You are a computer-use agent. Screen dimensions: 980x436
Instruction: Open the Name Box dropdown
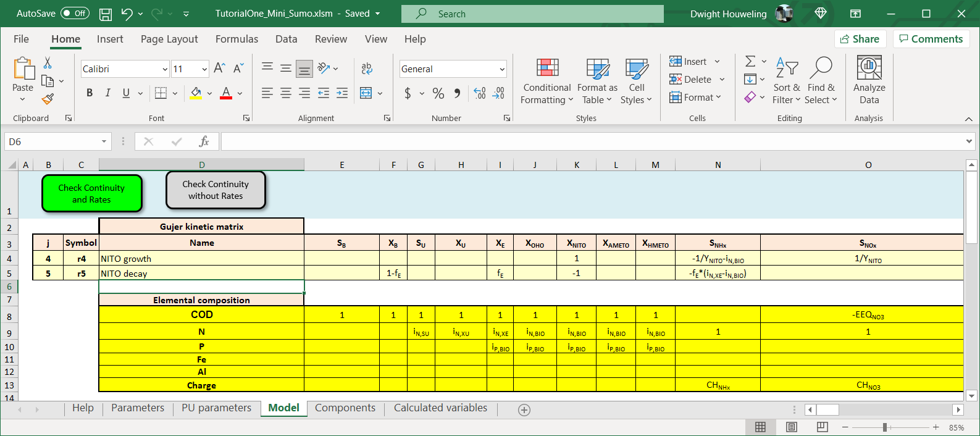[x=104, y=142]
